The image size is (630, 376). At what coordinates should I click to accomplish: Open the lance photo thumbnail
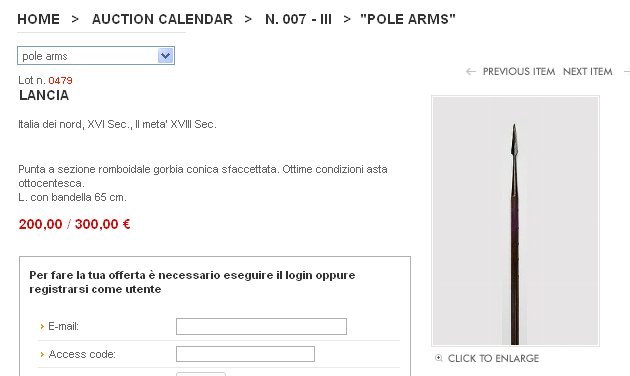pos(515,221)
